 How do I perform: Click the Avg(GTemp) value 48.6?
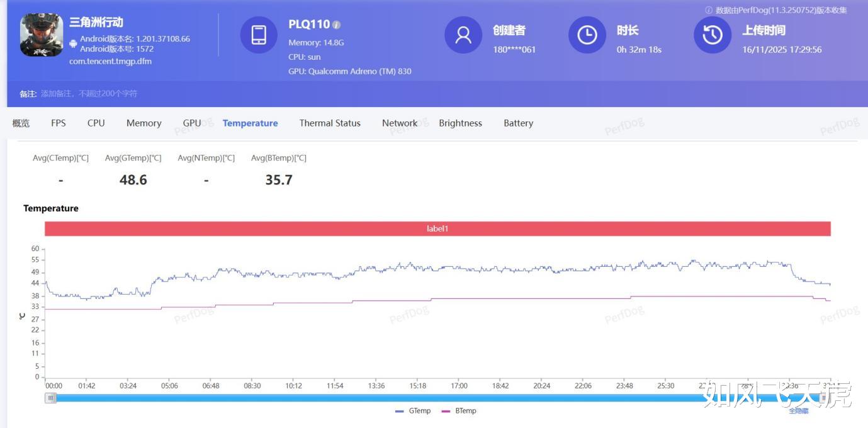coord(133,180)
